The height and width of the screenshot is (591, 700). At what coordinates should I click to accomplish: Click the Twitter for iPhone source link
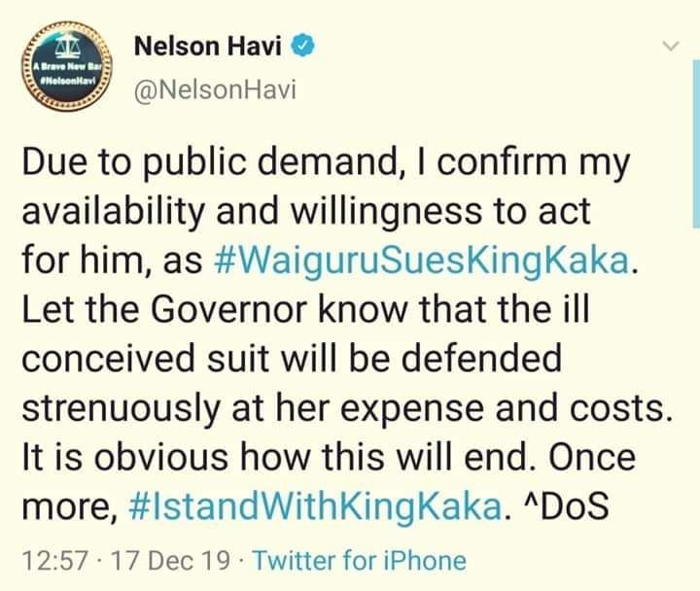[x=360, y=561]
